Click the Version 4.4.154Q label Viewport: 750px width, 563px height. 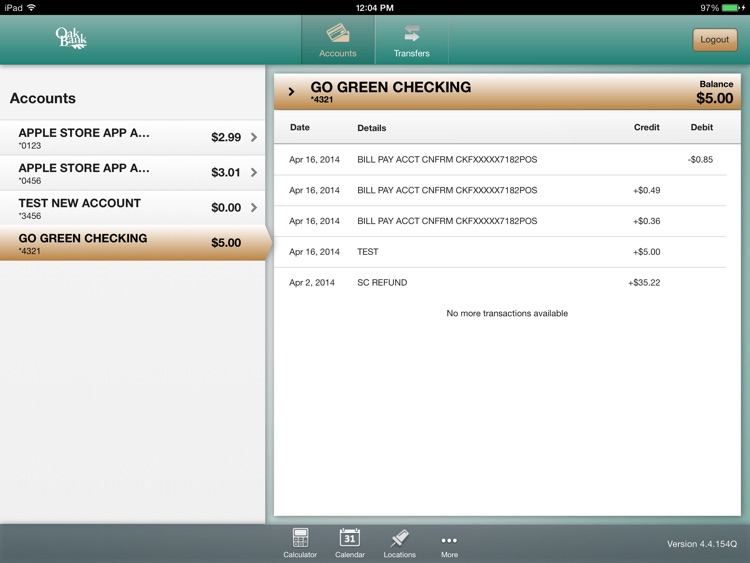(x=702, y=544)
